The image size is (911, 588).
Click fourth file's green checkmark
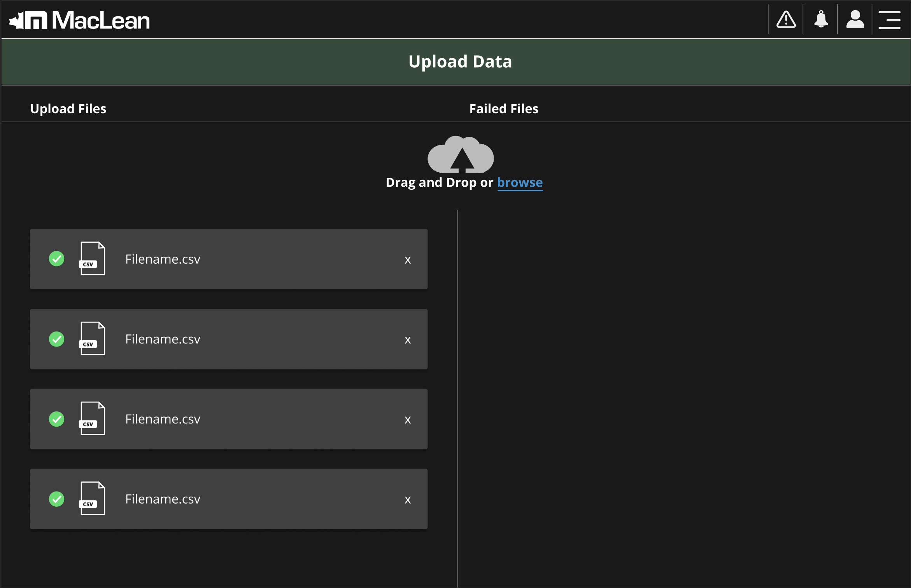[x=57, y=499]
